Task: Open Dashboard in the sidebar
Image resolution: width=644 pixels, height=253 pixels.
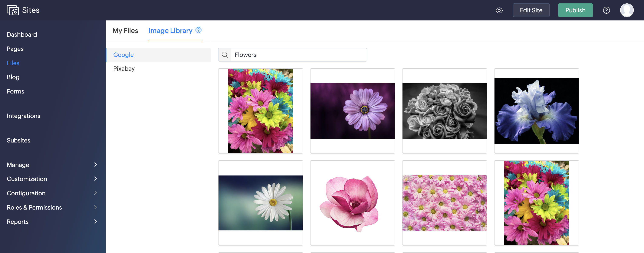Action: (22, 34)
